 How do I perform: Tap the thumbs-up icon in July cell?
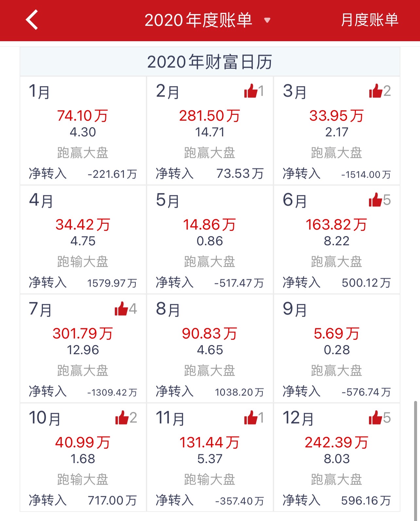[x=121, y=309]
